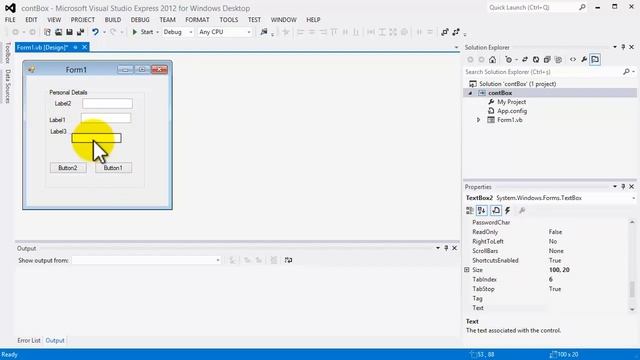Toggle Alphabetical sort in Properties
Image resolution: width=640 pixels, height=360 pixels.
coord(482,211)
